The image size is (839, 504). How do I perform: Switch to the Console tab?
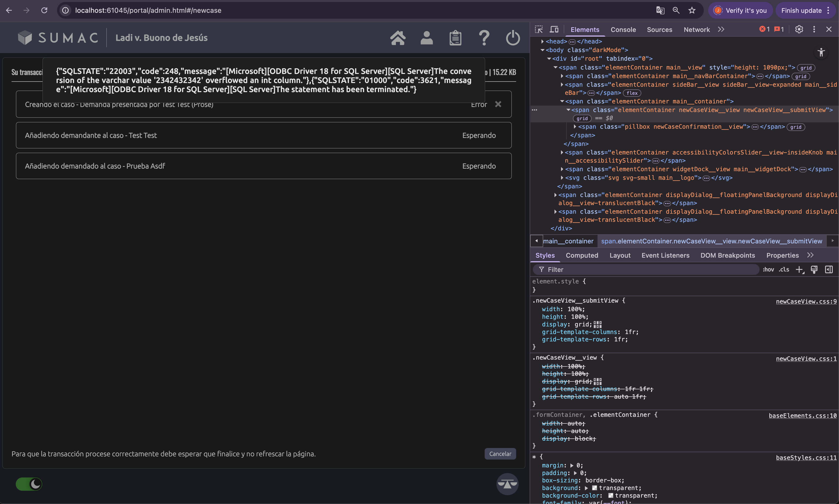point(623,29)
